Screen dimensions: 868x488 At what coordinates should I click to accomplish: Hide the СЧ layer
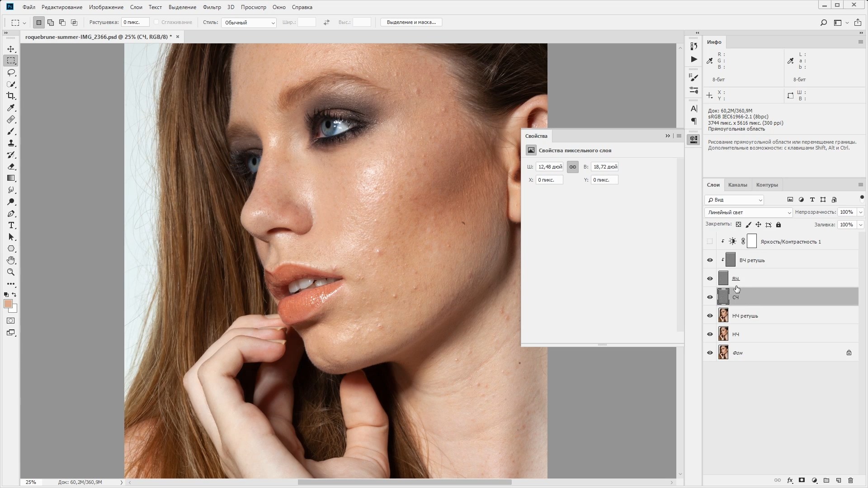tap(710, 297)
